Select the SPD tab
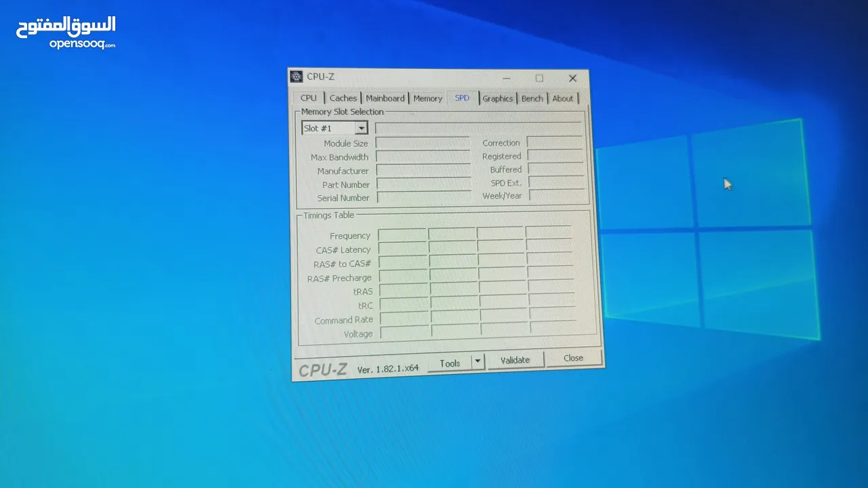Image resolution: width=868 pixels, height=488 pixels. pyautogui.click(x=462, y=98)
